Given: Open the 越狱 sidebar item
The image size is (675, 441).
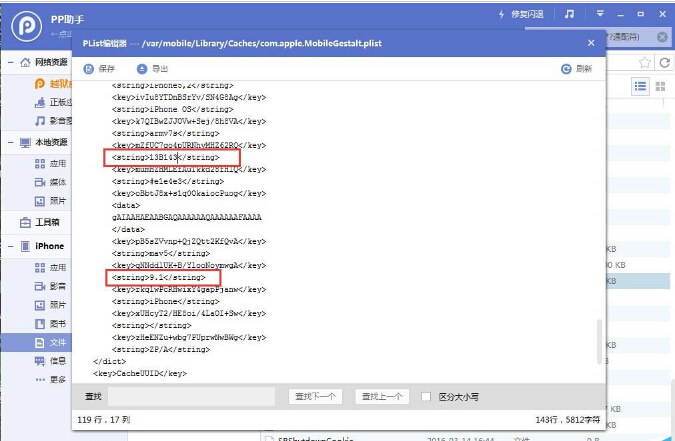Looking at the screenshot, I should 53,84.
